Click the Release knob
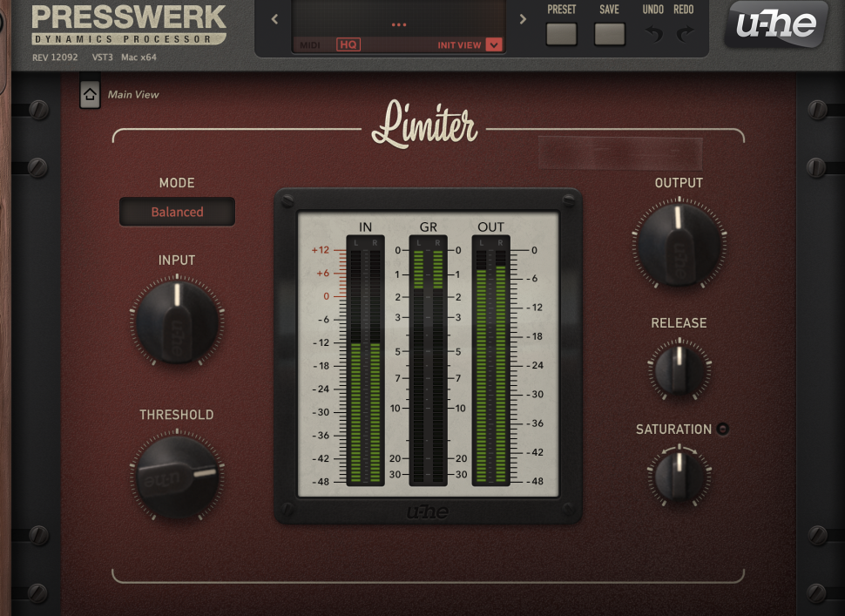Image resolution: width=845 pixels, height=616 pixels. coord(679,369)
